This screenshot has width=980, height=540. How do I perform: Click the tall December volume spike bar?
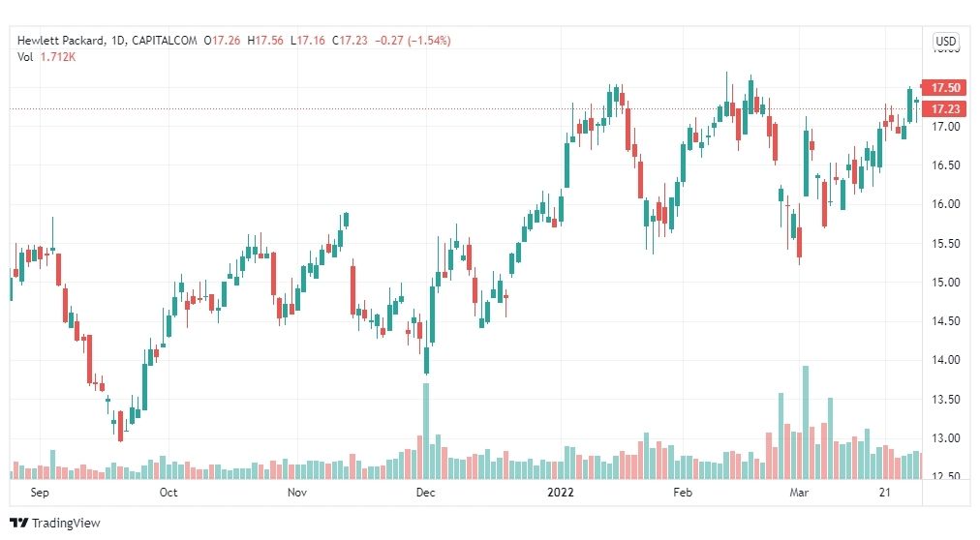coord(426,431)
